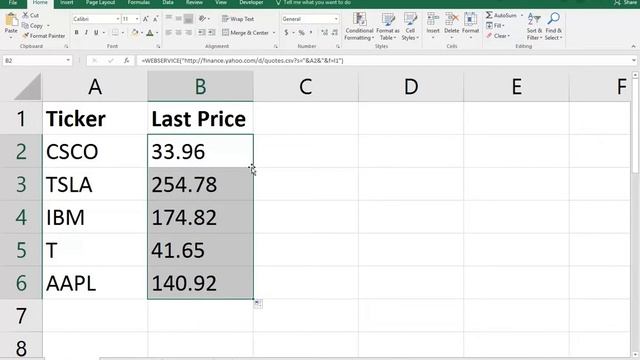This screenshot has width=640, height=360.
Task: Copy the selection with Copy button
Action: tap(33, 26)
